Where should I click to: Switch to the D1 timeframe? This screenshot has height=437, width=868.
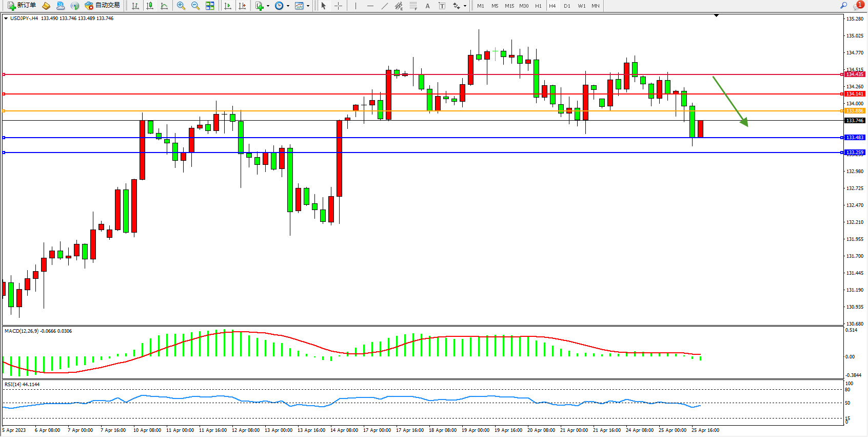click(x=567, y=6)
